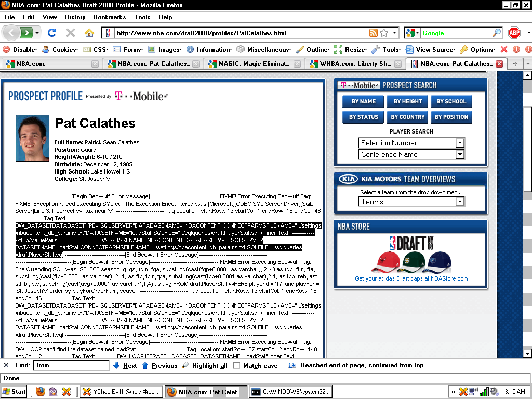Open the File menu

click(x=9, y=17)
